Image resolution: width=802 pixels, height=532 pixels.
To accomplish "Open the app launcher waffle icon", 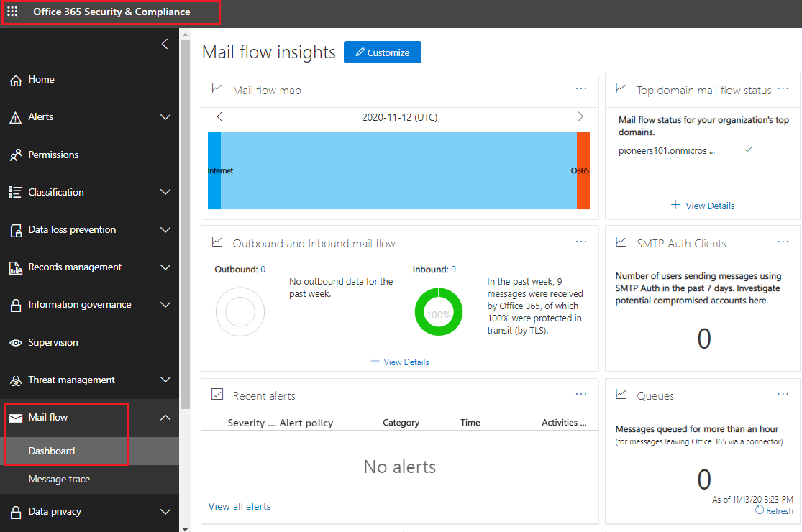I will click(x=12, y=12).
